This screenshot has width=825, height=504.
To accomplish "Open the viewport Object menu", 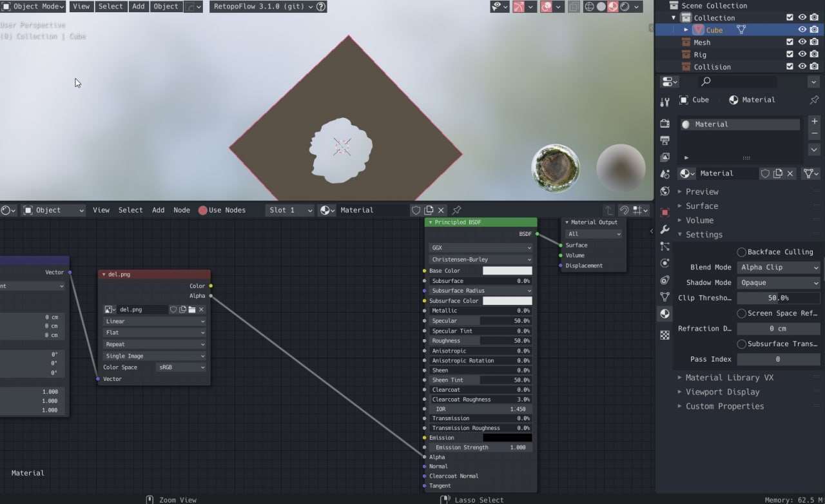I will (166, 6).
